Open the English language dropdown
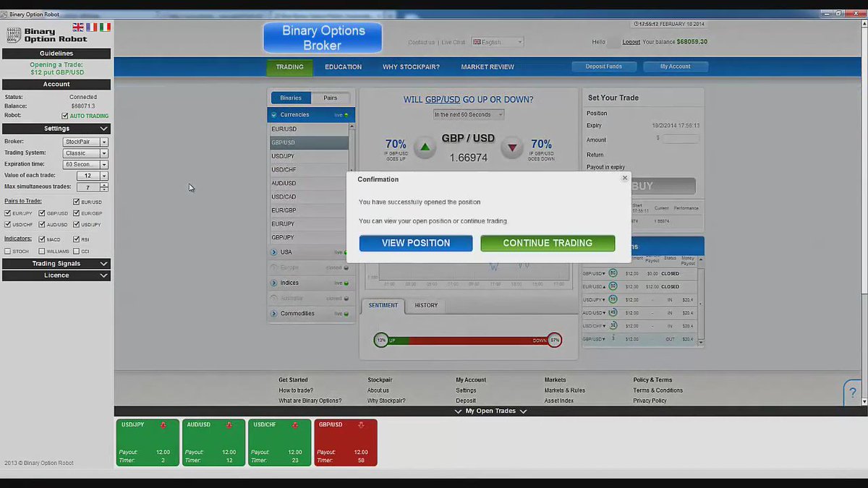Image resolution: width=868 pixels, height=488 pixels. [497, 42]
